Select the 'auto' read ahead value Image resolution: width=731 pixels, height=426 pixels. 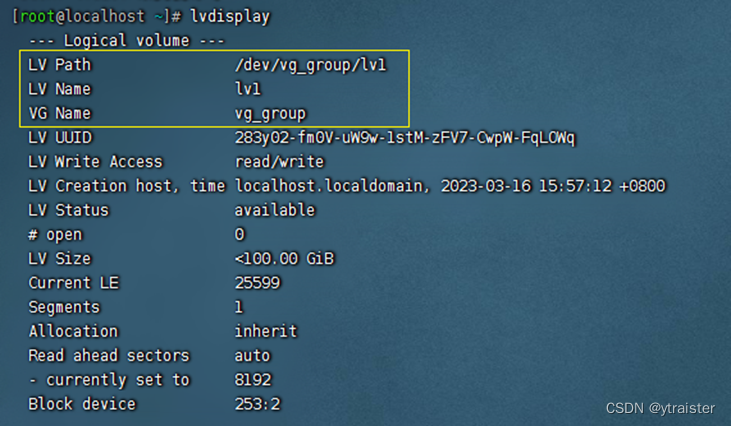point(252,356)
